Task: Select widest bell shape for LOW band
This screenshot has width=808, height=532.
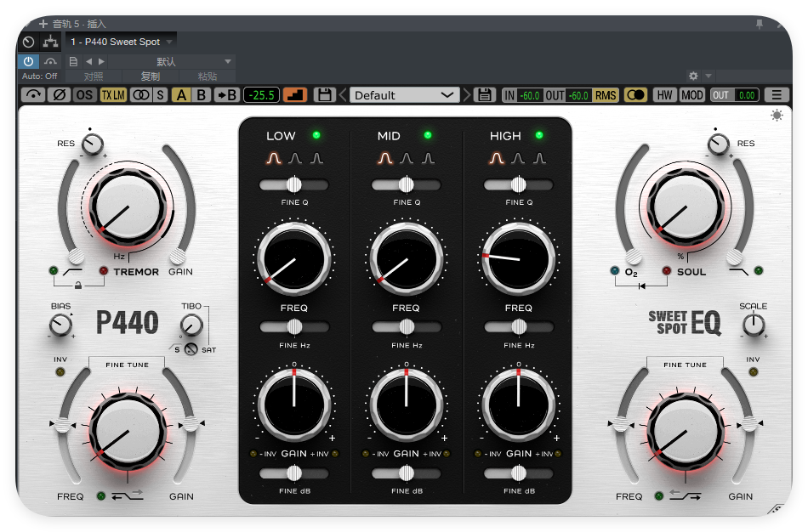Action: [x=274, y=158]
